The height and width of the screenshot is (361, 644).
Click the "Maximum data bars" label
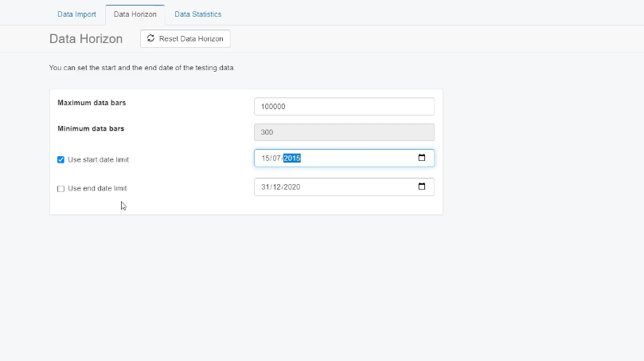point(92,103)
